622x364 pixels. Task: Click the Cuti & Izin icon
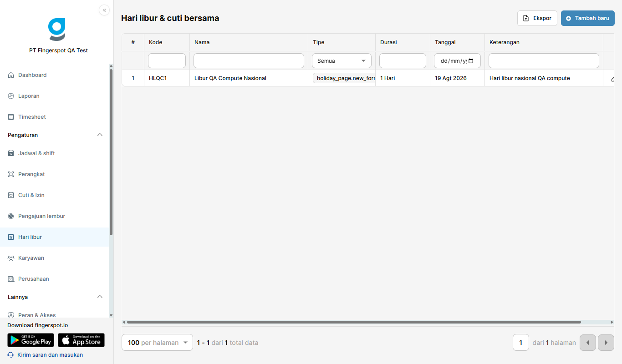[11, 195]
